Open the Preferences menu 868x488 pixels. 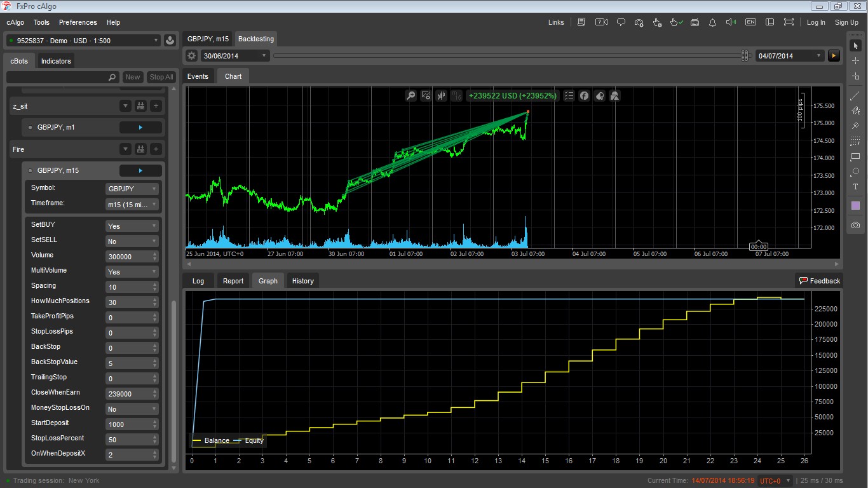point(78,22)
